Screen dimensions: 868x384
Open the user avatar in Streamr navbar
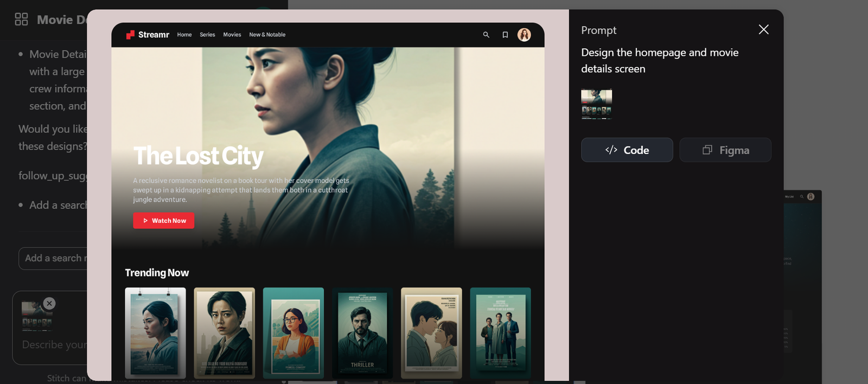(x=524, y=35)
